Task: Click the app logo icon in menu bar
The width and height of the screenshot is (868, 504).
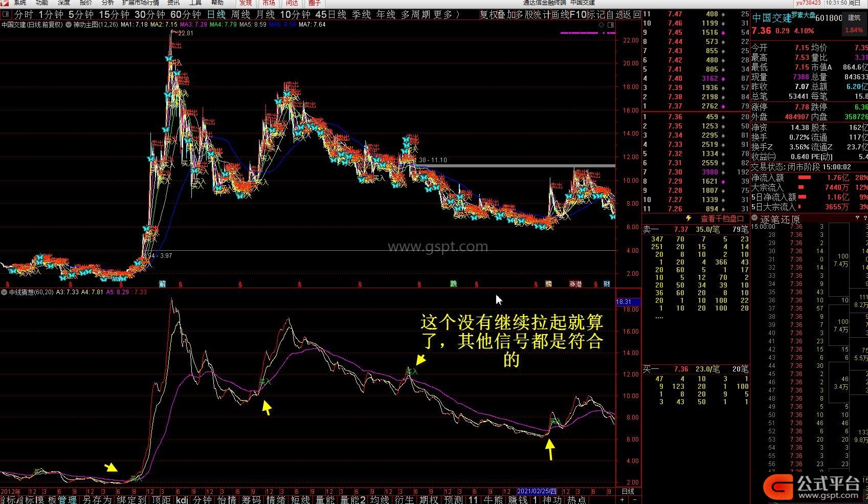Action: [5, 3]
